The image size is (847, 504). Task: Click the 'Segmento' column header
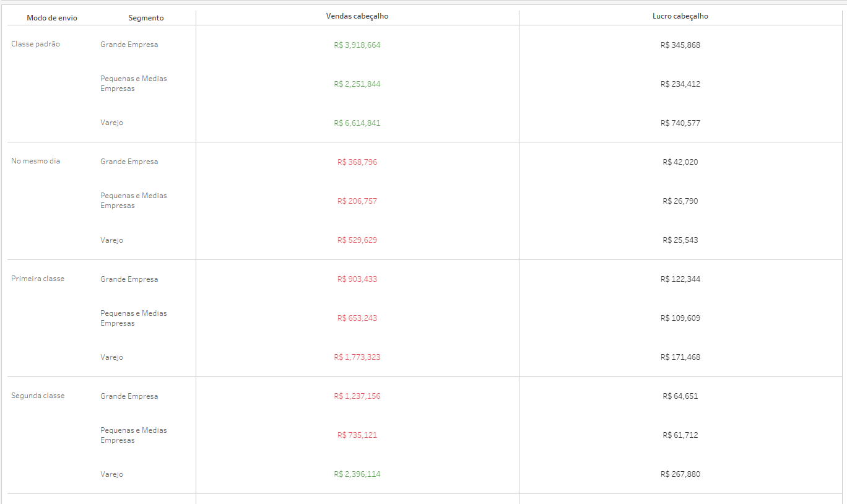tap(146, 18)
